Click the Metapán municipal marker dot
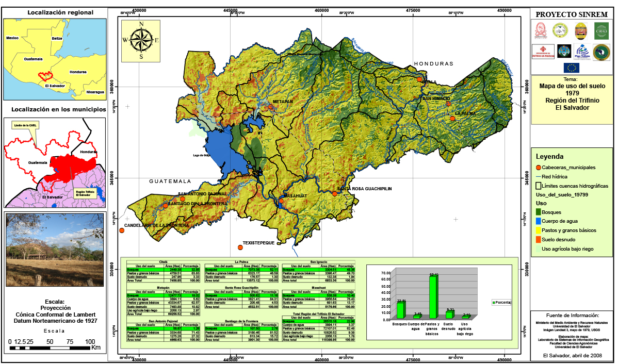Image resolution: width=618 pixels, height=364 pixels. (x=270, y=107)
